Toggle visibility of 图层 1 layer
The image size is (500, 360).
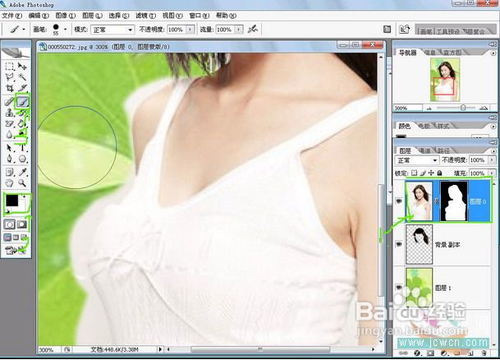coord(399,287)
